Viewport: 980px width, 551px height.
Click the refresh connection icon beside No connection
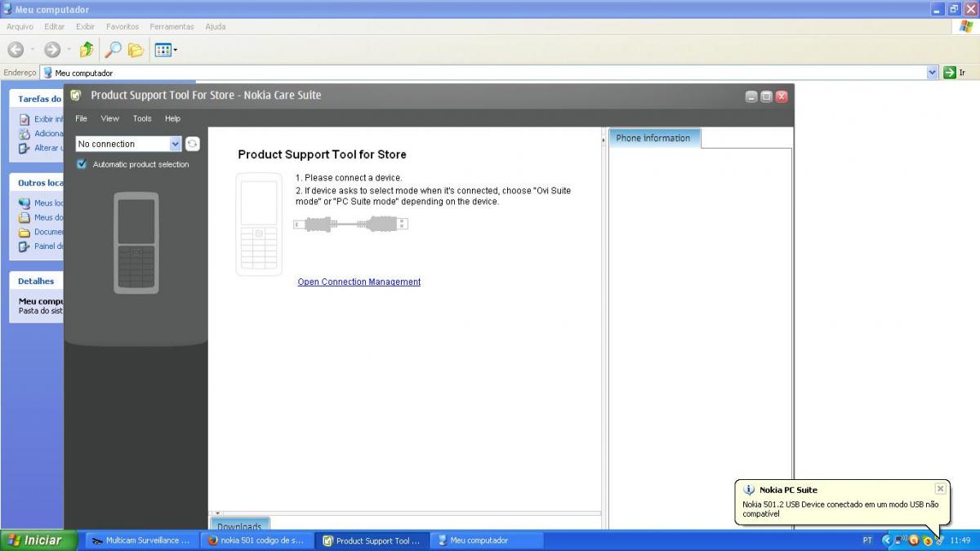193,144
